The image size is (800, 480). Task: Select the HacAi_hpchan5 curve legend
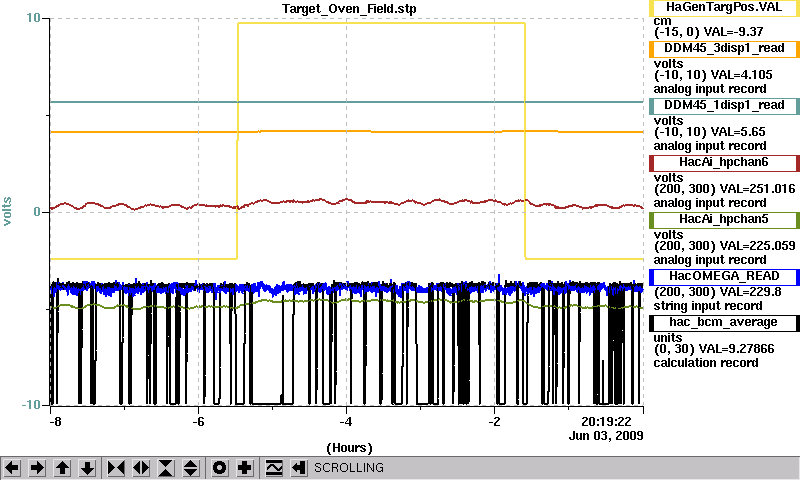point(724,220)
